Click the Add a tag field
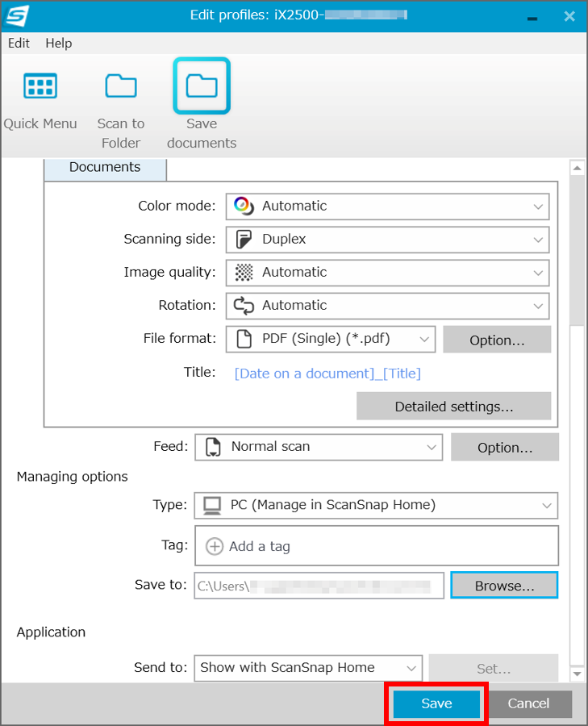Screen dimensions: 588x726 (x=377, y=545)
